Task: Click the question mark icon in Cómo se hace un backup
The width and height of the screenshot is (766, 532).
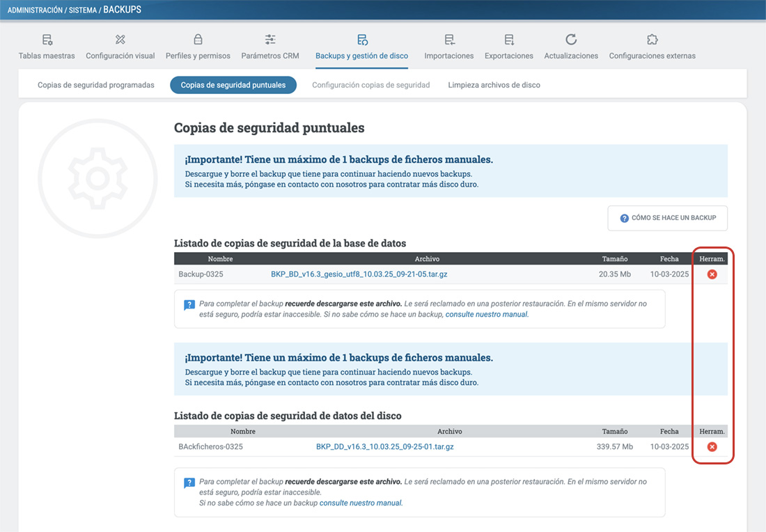Action: (x=625, y=219)
